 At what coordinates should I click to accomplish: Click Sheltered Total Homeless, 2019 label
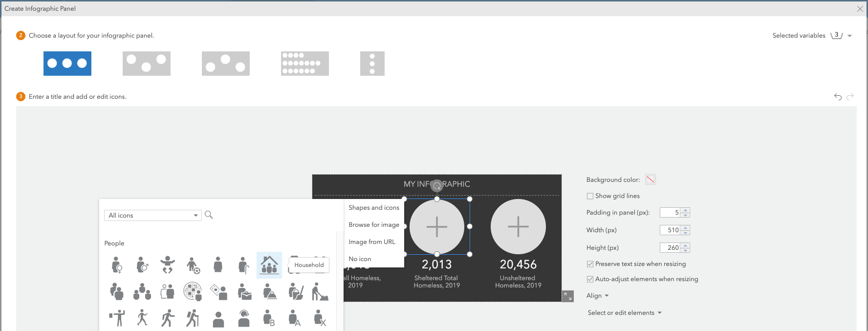coord(436,282)
